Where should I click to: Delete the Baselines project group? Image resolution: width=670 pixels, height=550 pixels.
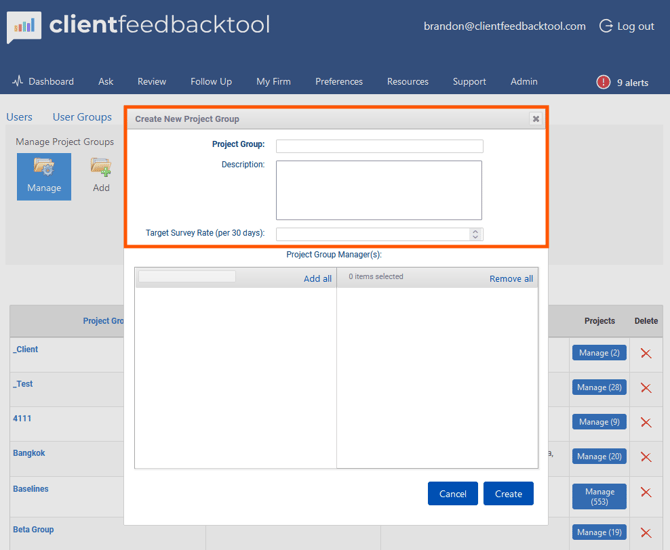[x=646, y=492]
